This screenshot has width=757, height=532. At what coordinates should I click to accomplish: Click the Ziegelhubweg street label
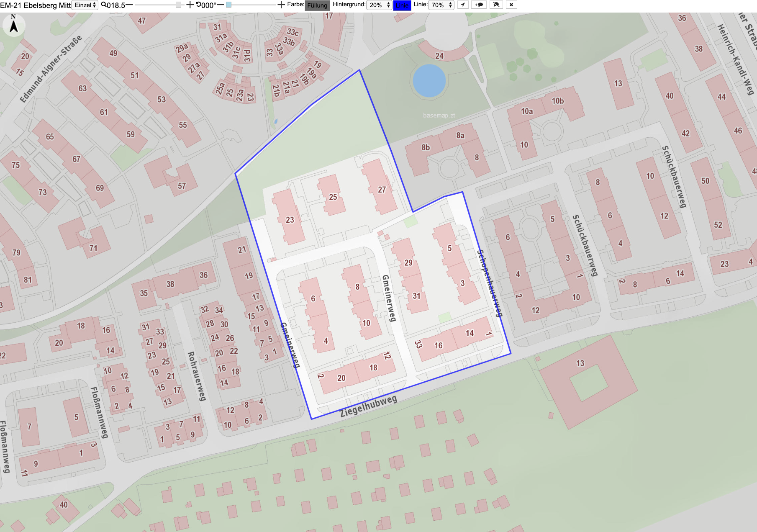(x=368, y=406)
